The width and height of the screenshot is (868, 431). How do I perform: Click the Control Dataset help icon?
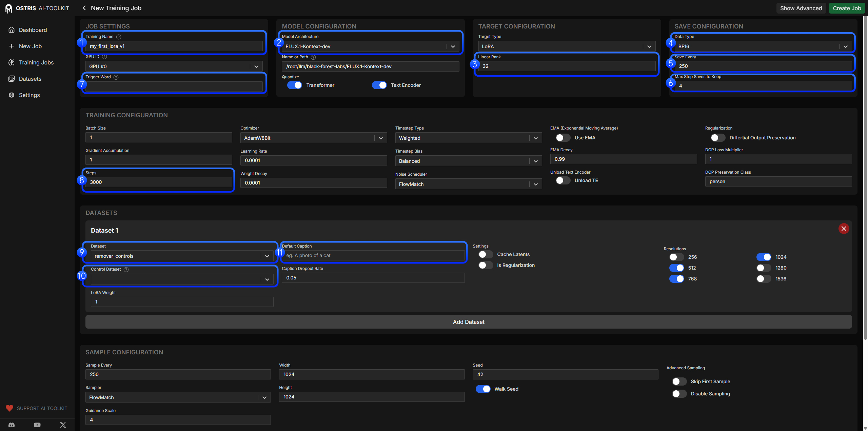[126, 270]
